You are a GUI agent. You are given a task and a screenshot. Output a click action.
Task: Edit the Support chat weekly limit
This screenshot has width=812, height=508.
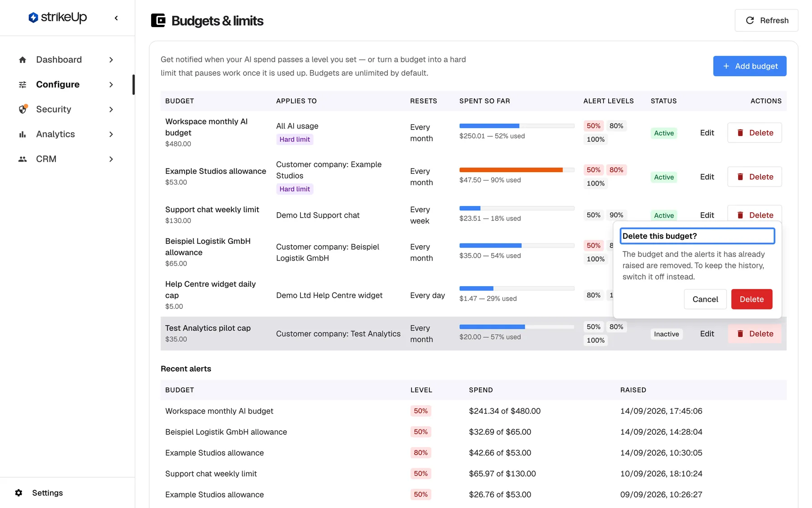tap(707, 215)
